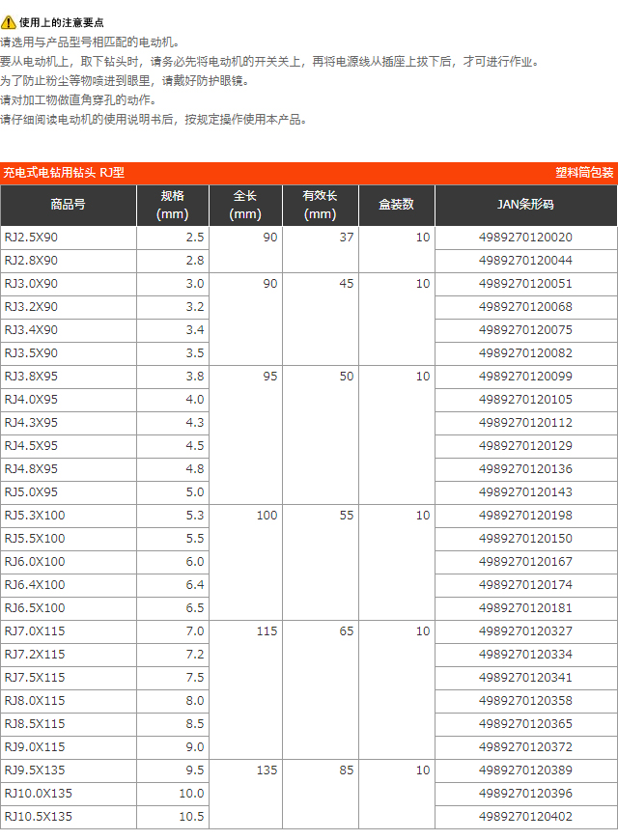
Task: Click the total length 135 cell
Action: click(266, 770)
